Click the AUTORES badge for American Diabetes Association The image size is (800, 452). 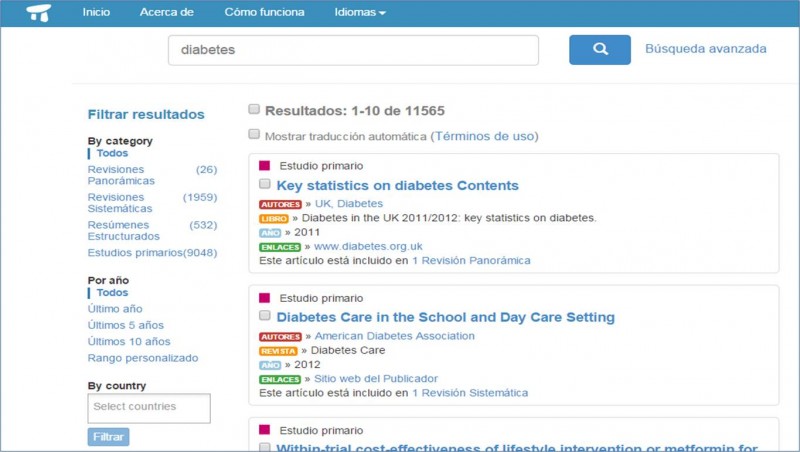pos(280,337)
